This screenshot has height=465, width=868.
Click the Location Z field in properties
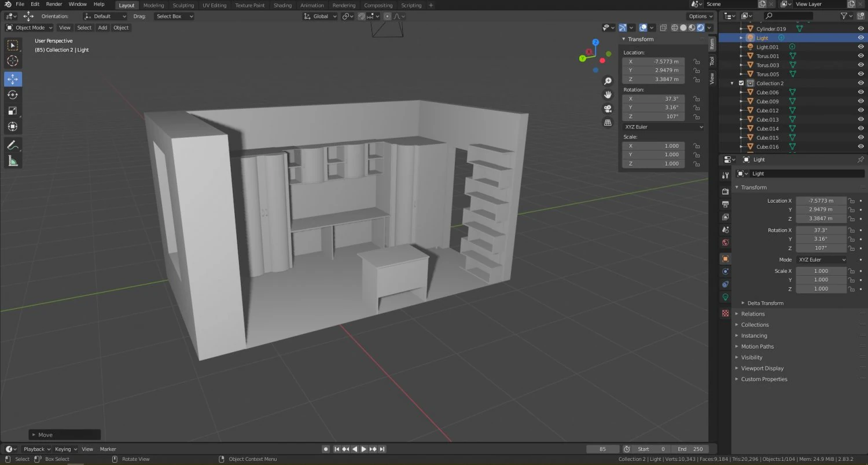821,218
